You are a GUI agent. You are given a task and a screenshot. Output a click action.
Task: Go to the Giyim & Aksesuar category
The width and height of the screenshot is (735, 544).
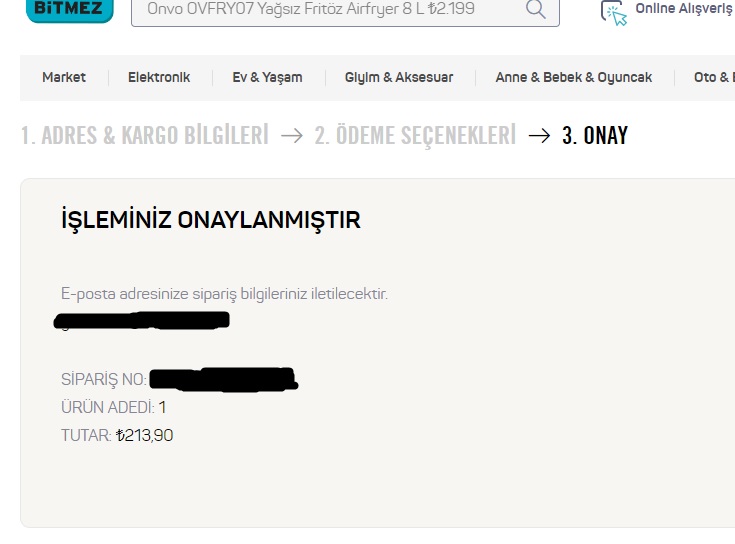click(x=399, y=77)
